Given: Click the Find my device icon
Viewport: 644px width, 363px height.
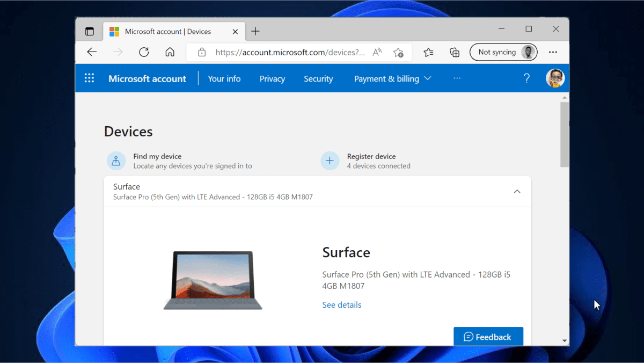Looking at the screenshot, I should coord(116,161).
